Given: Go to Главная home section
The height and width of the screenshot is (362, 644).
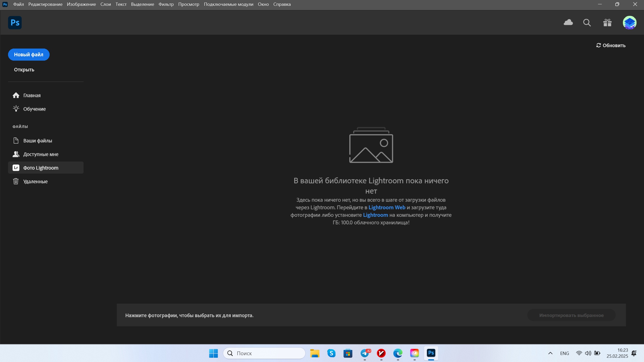Looking at the screenshot, I should [46, 95].
